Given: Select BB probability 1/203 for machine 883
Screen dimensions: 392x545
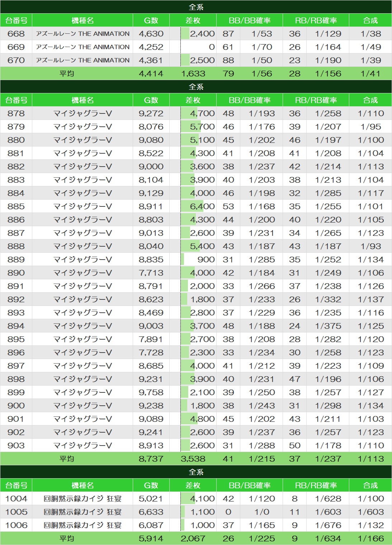Looking at the screenshot, I should (x=261, y=180).
